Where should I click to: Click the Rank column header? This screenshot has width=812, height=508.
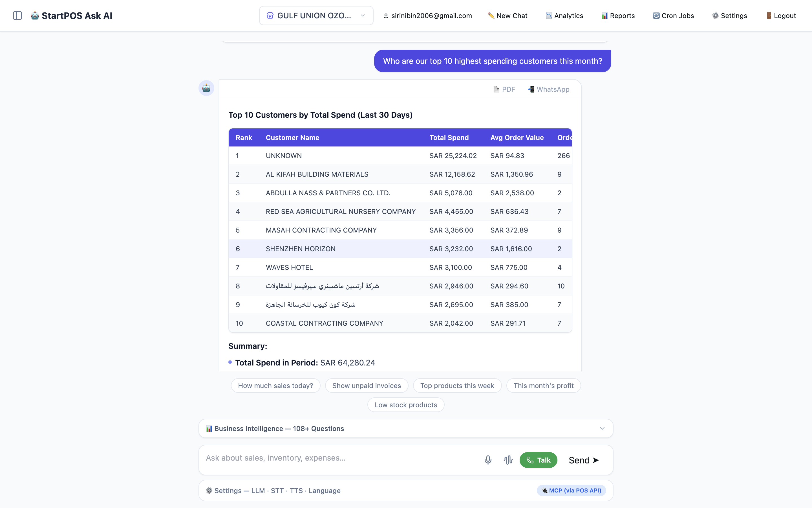click(x=244, y=137)
